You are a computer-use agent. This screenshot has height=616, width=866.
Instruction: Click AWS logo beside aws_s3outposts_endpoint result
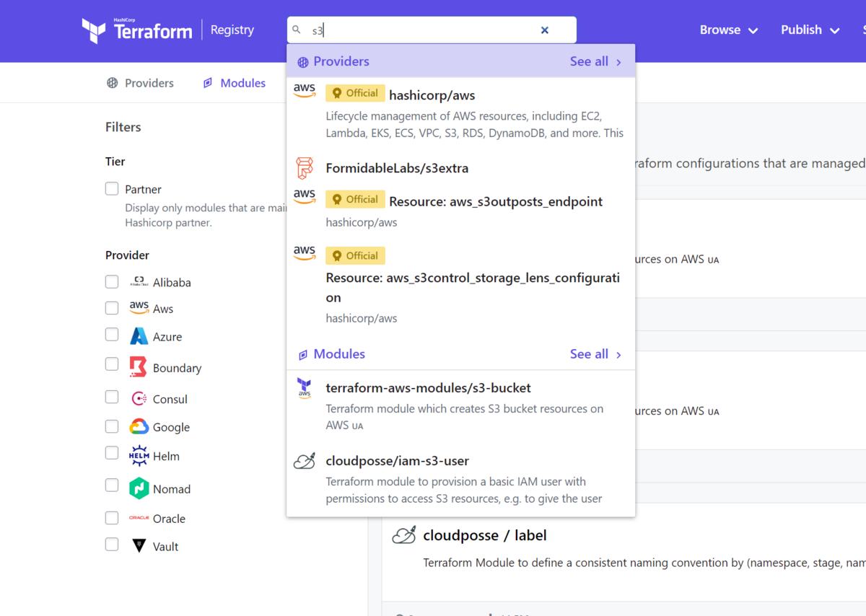click(305, 195)
